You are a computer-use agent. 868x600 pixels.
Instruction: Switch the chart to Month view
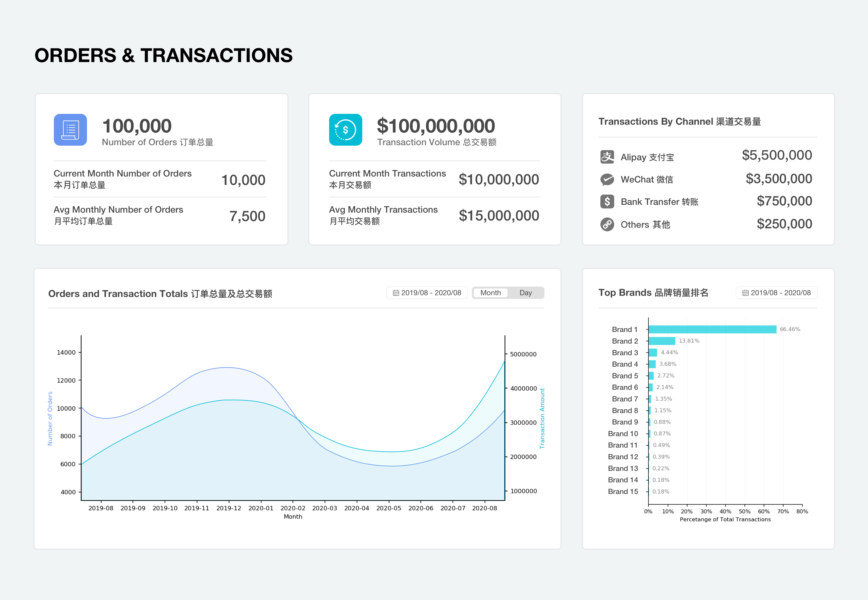point(490,293)
